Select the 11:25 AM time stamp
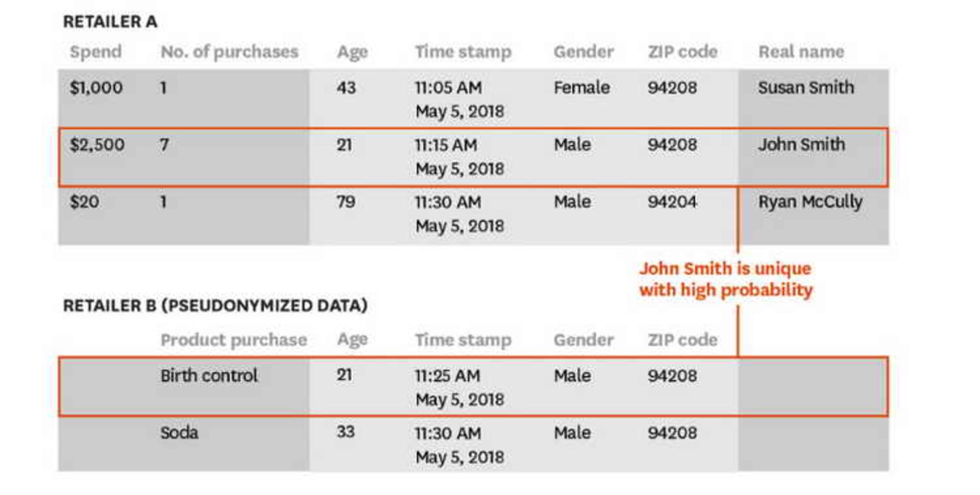 447,376
